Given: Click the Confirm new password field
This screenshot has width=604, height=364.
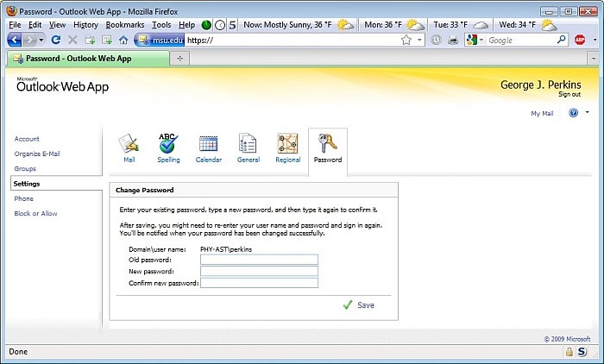Looking at the screenshot, I should tap(259, 283).
